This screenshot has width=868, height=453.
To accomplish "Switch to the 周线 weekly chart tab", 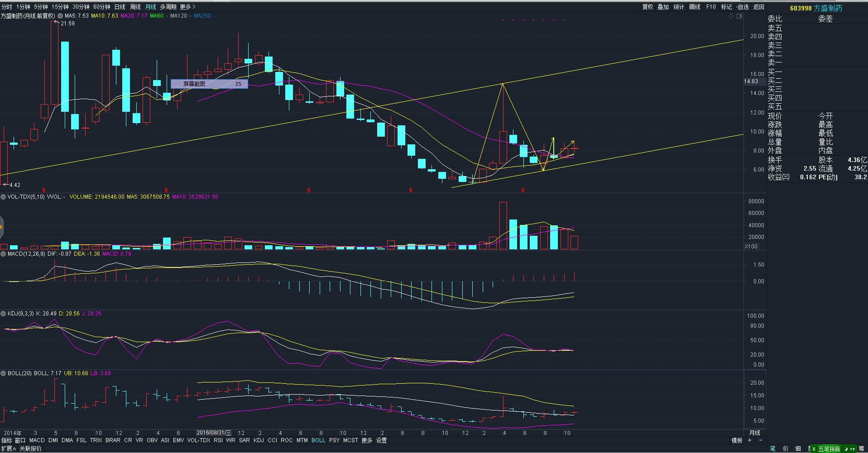I will tap(135, 7).
